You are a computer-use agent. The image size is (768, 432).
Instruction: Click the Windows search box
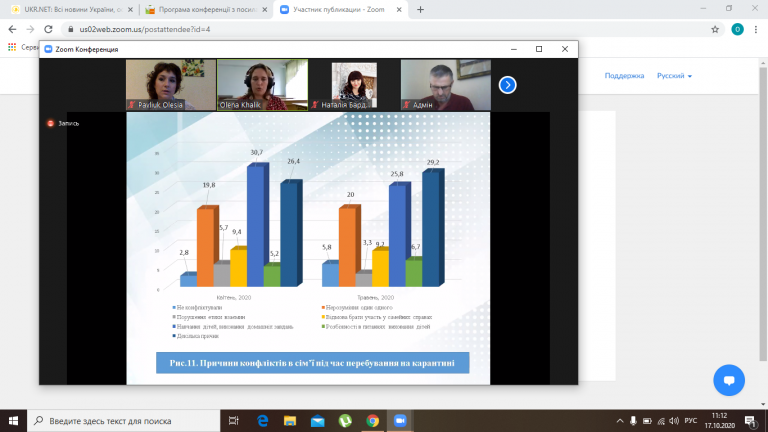123,421
